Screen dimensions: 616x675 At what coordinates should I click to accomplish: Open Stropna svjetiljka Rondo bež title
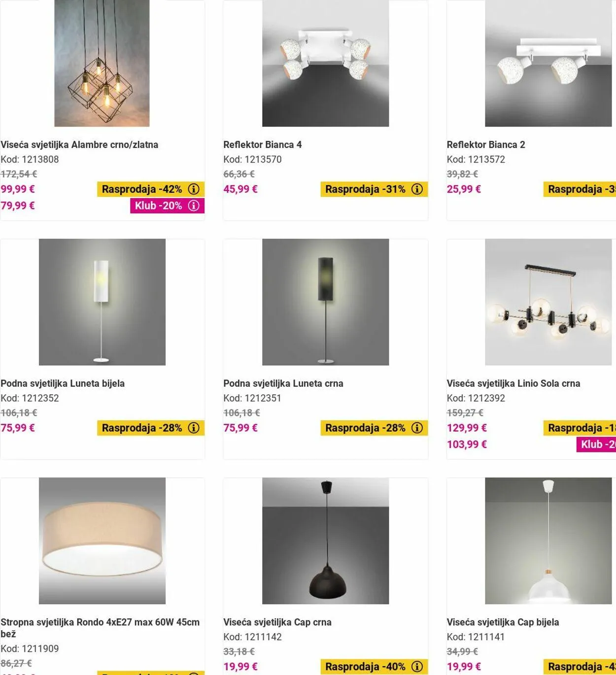pos(100,628)
